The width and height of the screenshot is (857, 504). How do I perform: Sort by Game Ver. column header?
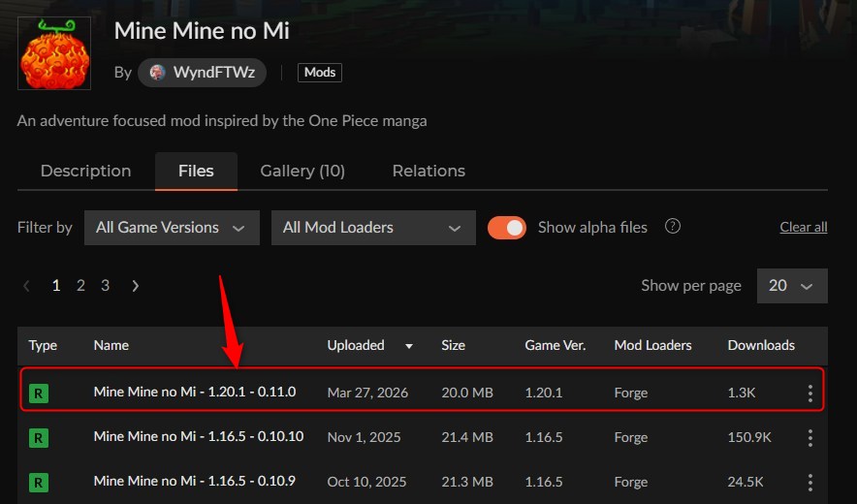pos(555,345)
